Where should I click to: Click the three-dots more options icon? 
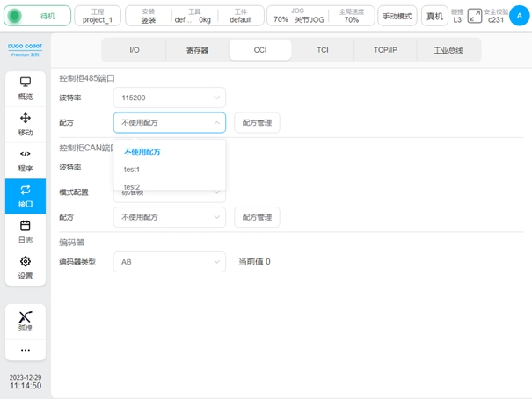click(x=26, y=350)
